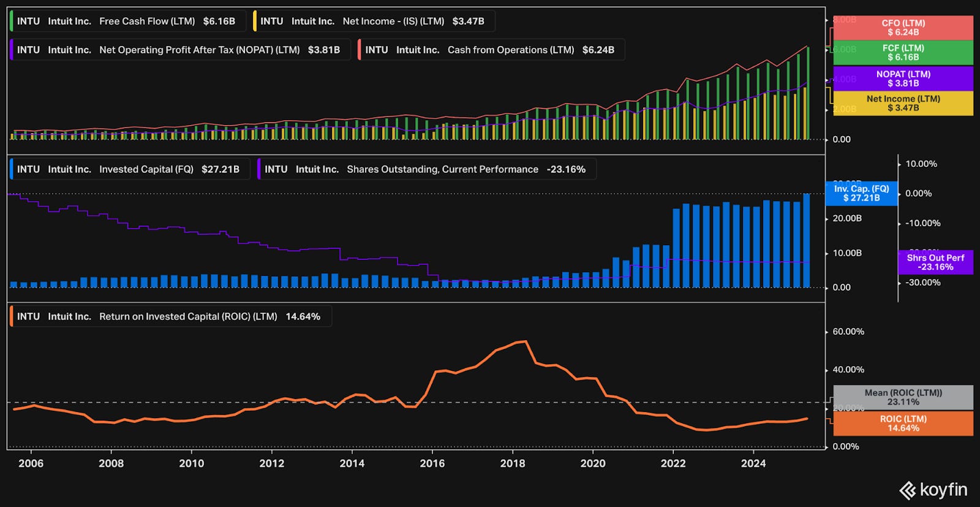980x507 pixels.
Task: Click the 2024 label on the time axis
Action: (x=753, y=463)
